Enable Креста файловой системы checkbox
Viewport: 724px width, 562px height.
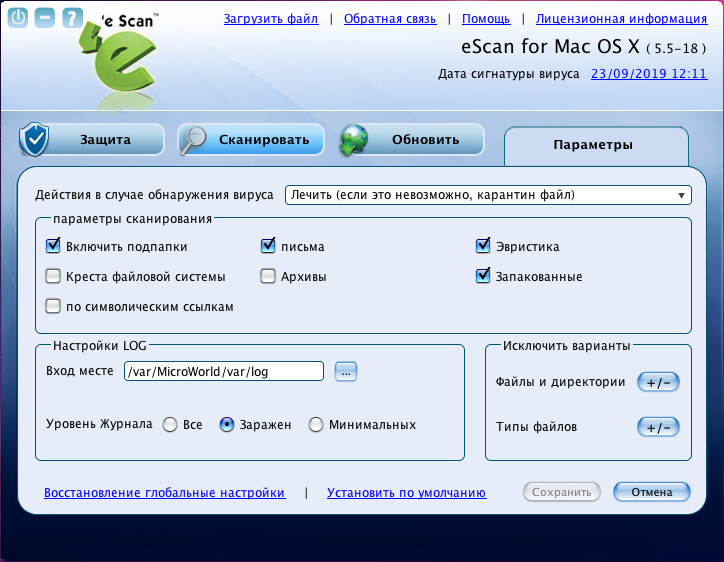[x=53, y=276]
